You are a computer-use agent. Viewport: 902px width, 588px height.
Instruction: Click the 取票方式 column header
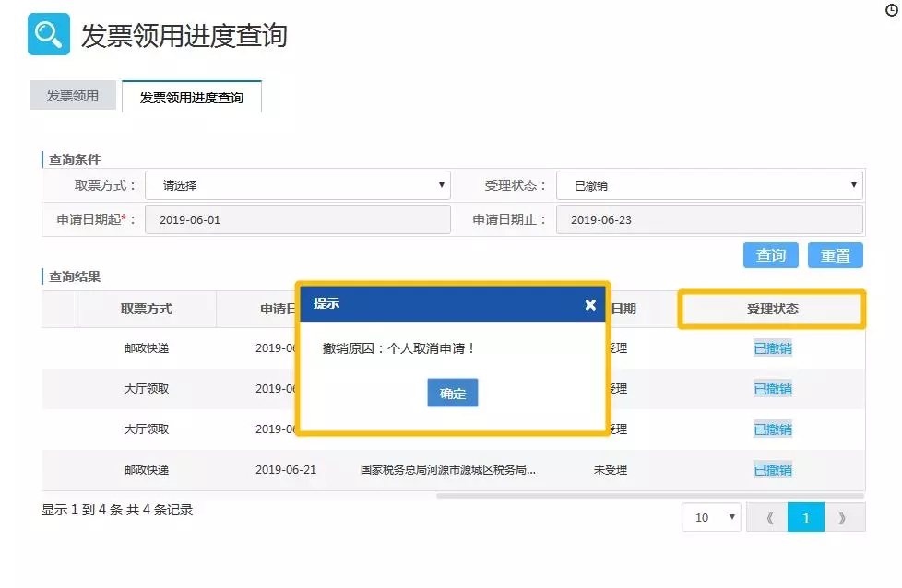click(146, 310)
